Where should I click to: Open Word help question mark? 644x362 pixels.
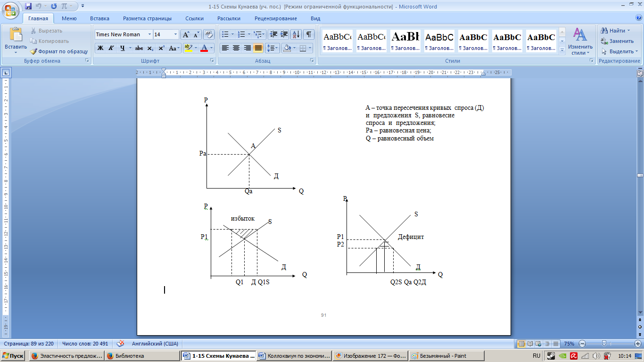pyautogui.click(x=638, y=18)
